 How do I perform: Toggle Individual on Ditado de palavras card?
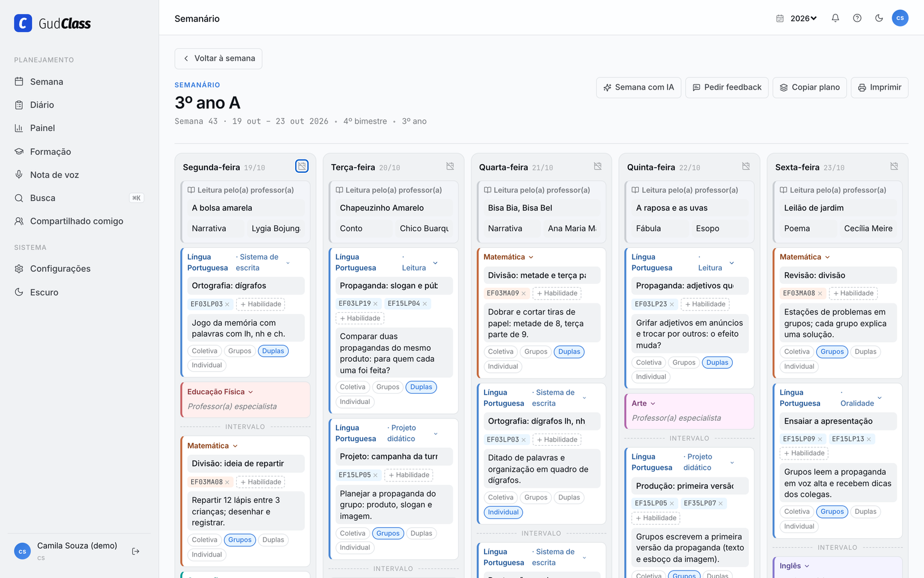[503, 512]
